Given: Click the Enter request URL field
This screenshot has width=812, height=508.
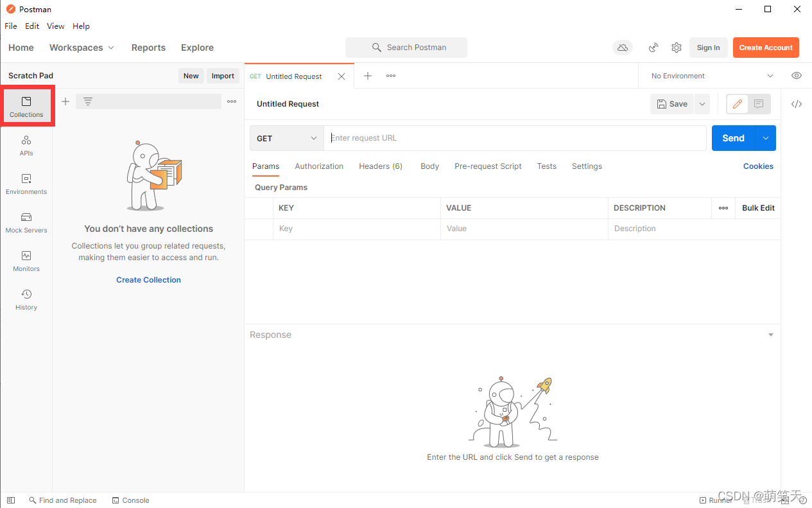Looking at the screenshot, I should pyautogui.click(x=515, y=138).
